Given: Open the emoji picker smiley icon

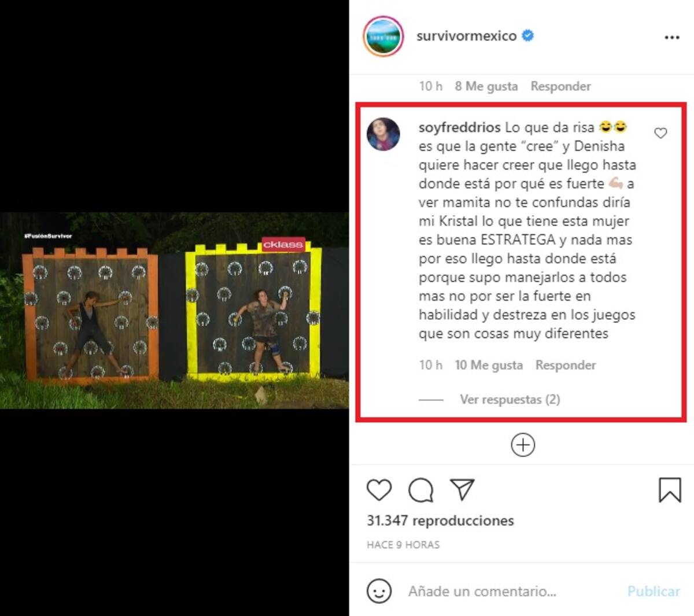Looking at the screenshot, I should point(379,591).
